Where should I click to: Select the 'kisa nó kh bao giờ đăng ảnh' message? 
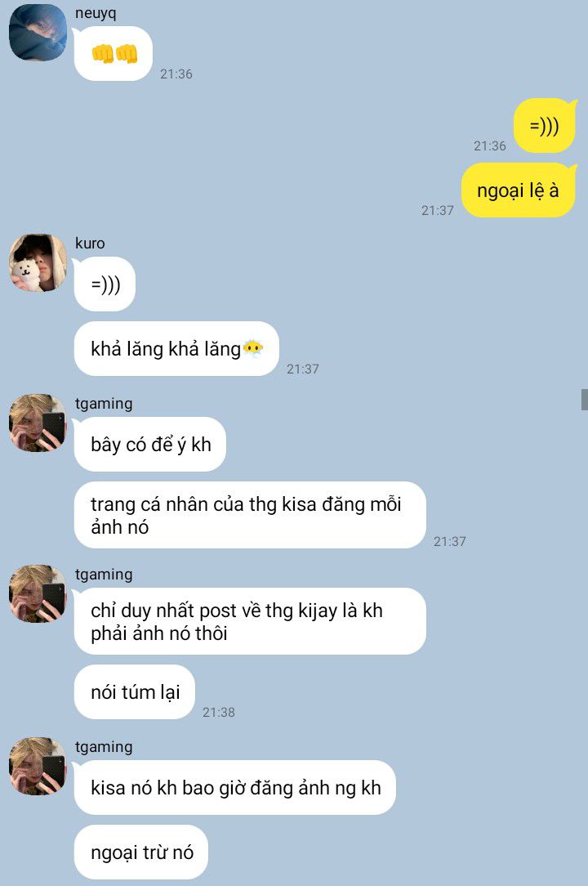[x=235, y=787]
